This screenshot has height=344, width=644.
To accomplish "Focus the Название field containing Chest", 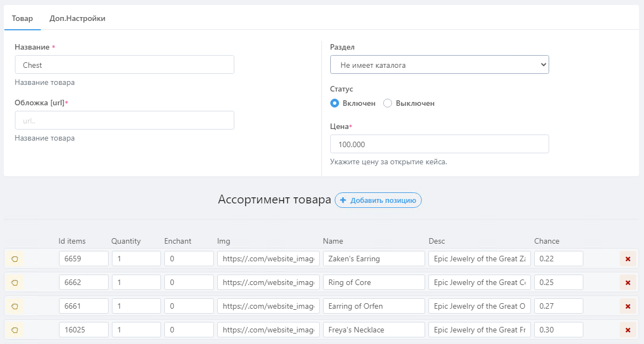I will pos(124,64).
